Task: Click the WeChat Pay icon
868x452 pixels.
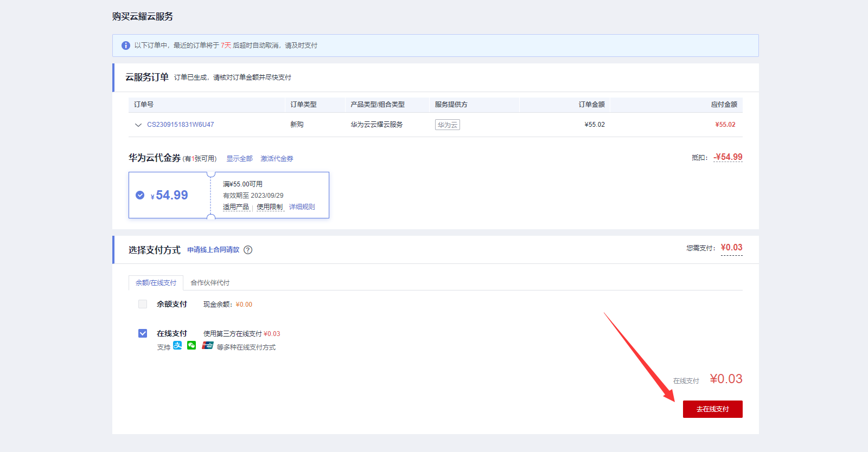Action: [192, 346]
